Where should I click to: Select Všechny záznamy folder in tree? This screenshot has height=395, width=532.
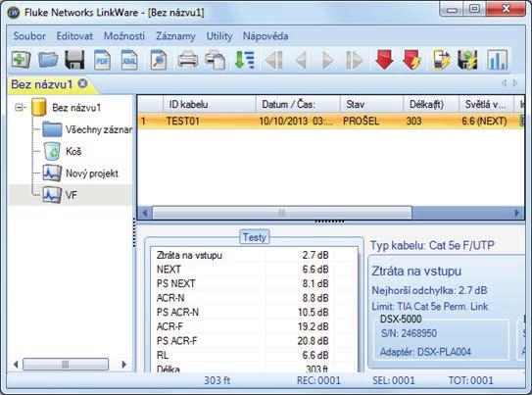coord(98,129)
